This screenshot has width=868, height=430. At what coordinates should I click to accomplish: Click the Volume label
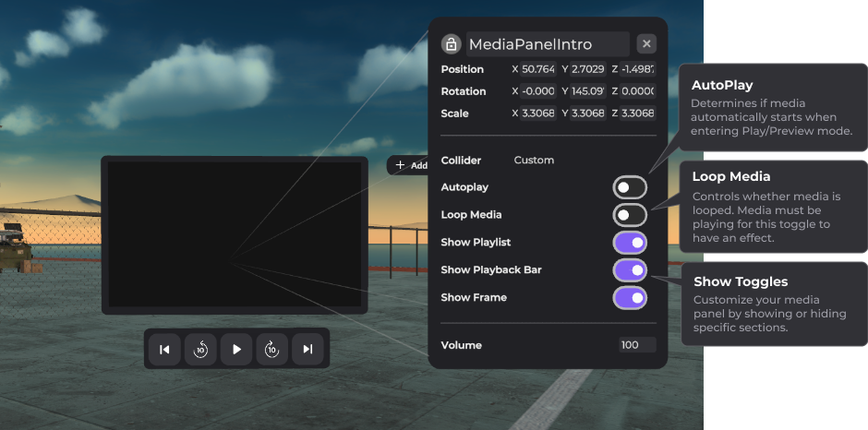pos(461,345)
